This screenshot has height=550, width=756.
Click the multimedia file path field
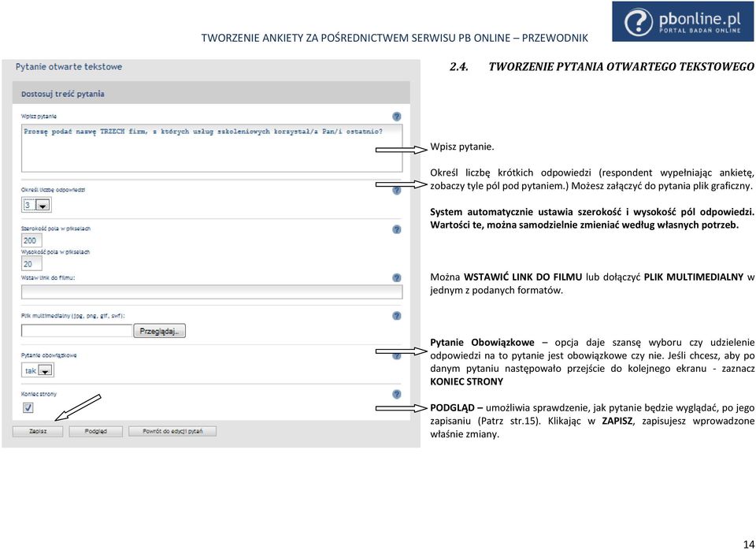click(76, 331)
